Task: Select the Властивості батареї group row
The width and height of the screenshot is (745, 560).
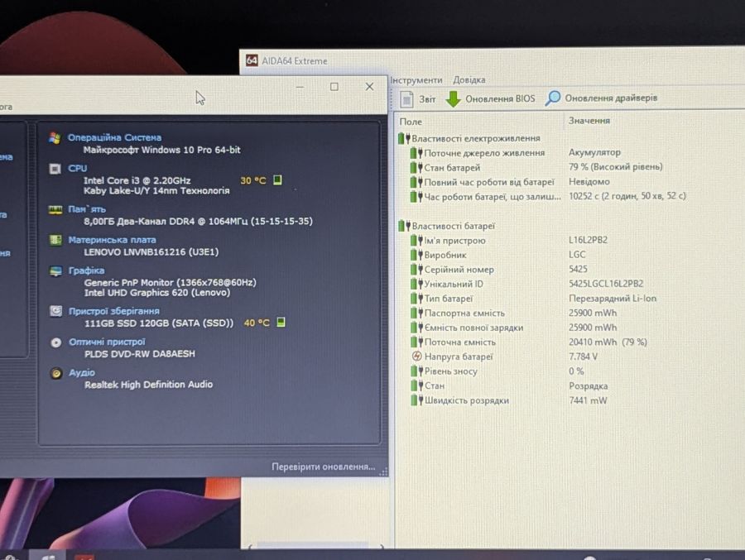Action: (x=447, y=226)
